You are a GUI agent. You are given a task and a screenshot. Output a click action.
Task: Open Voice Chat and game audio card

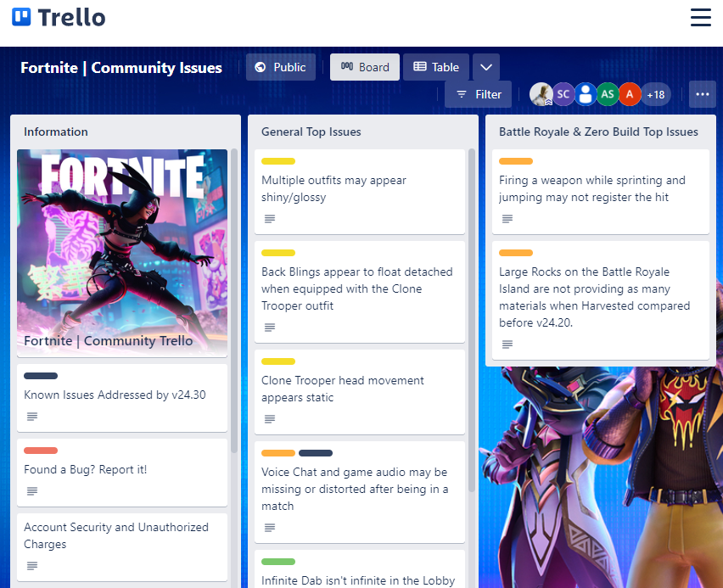(360, 492)
